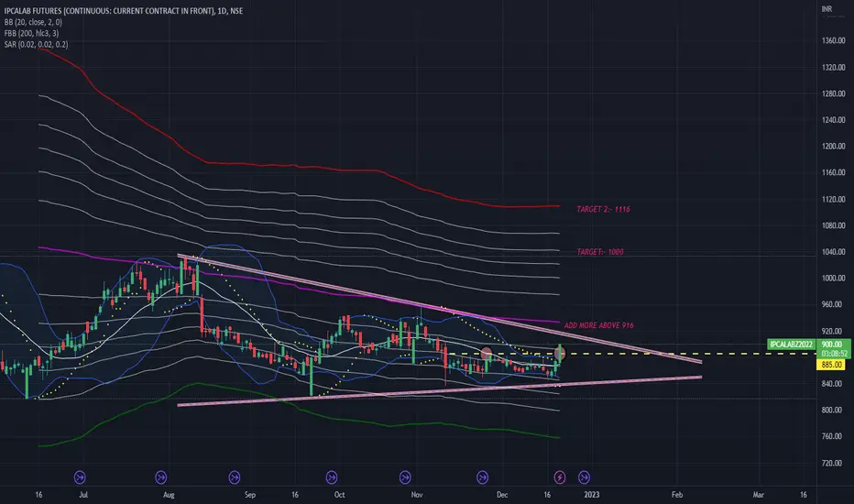Open the event marker icon above Jul
Screen dimensions: 854x504
[80, 477]
